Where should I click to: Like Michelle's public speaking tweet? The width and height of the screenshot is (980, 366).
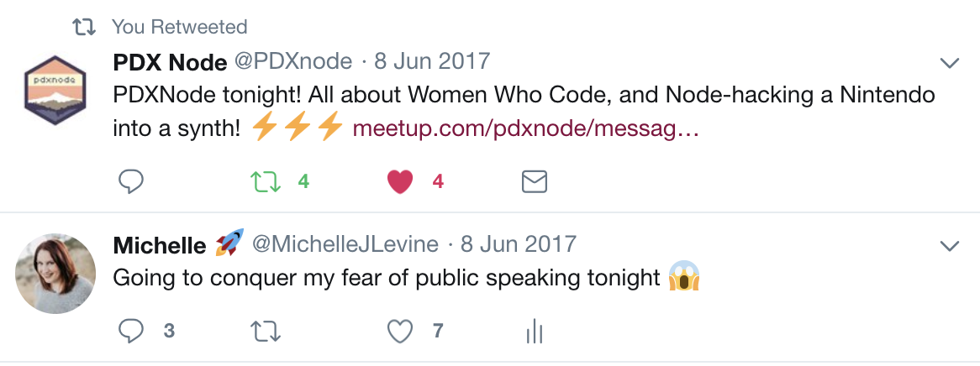[401, 332]
